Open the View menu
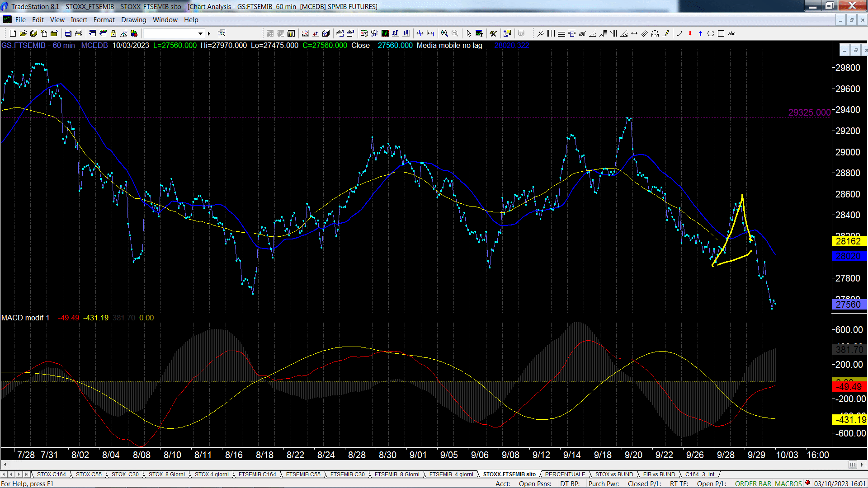The image size is (868, 488). tap(57, 19)
